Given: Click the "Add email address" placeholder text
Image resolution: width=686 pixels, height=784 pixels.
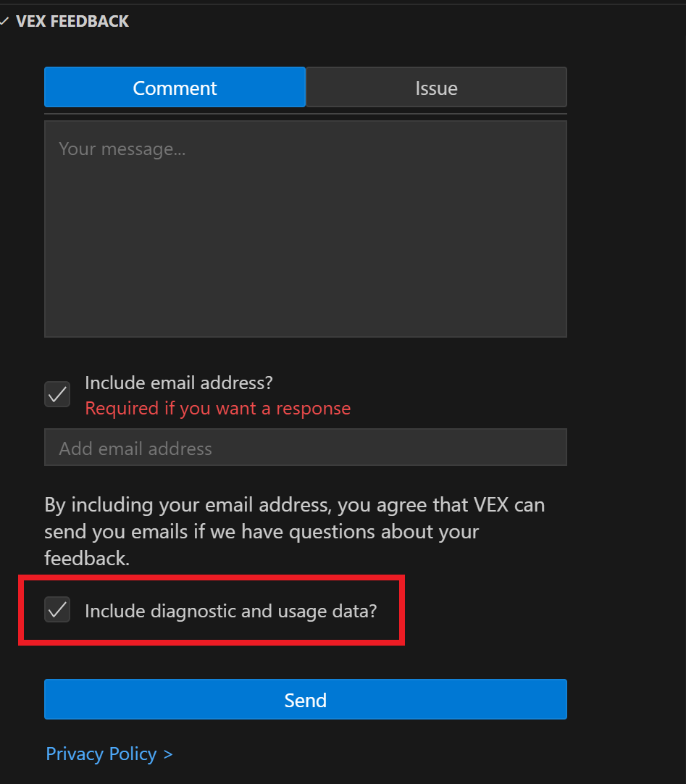Looking at the screenshot, I should 135,449.
